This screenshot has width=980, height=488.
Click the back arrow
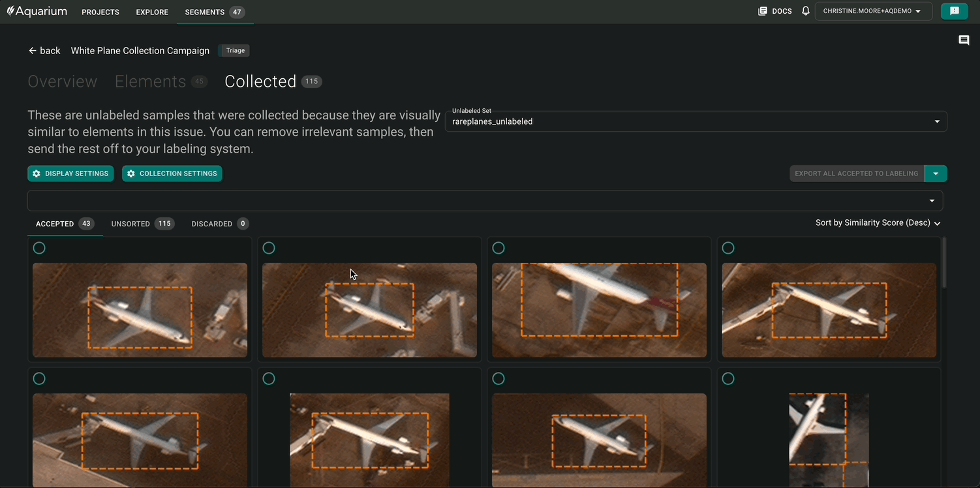coord(33,51)
